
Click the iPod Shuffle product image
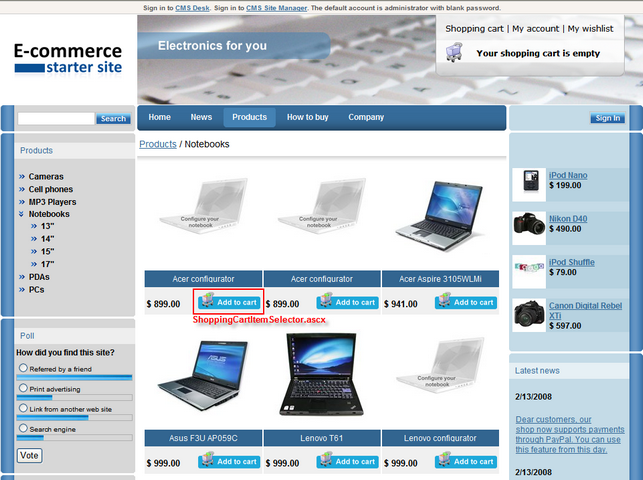tap(529, 271)
